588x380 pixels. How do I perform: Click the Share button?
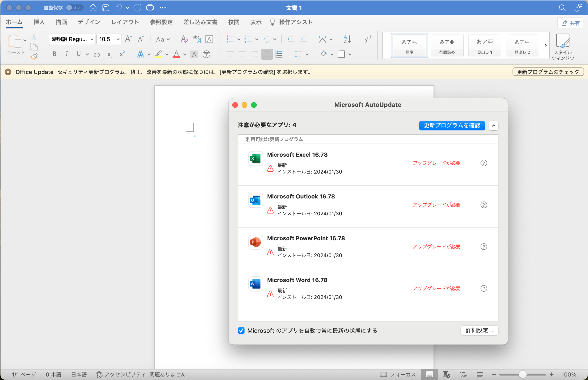[x=570, y=23]
